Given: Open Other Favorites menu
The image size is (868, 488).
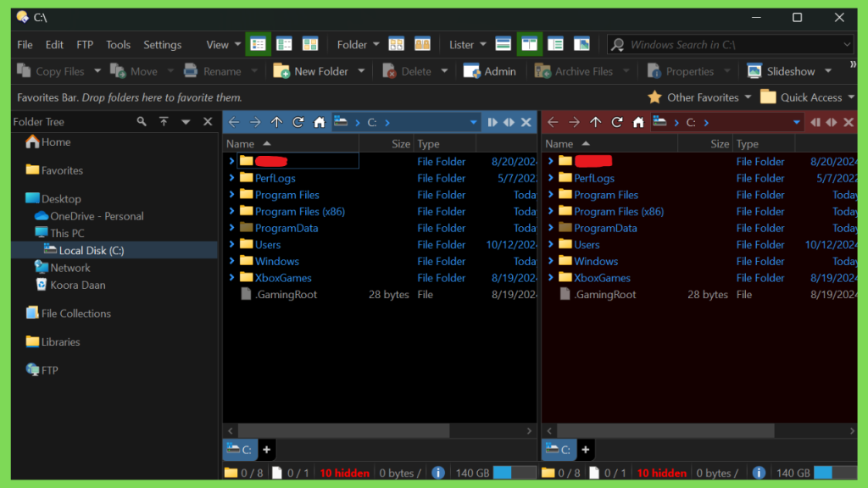Looking at the screenshot, I should [699, 97].
